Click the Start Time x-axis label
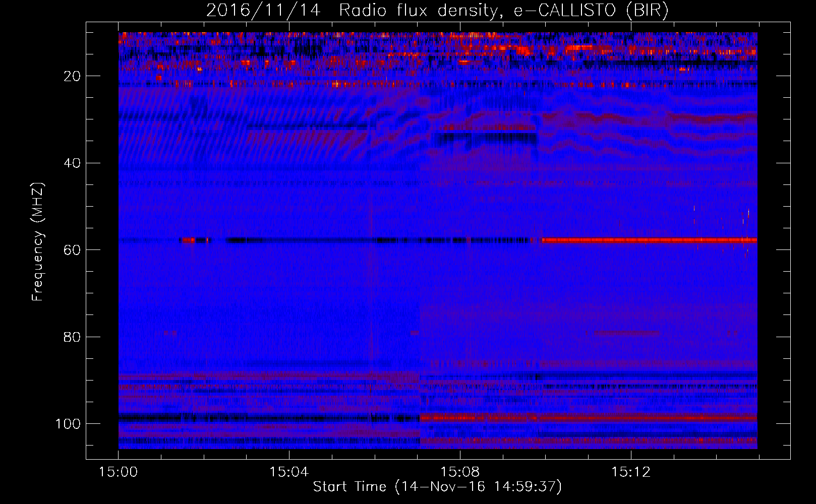The height and width of the screenshot is (504, 816). [x=437, y=487]
